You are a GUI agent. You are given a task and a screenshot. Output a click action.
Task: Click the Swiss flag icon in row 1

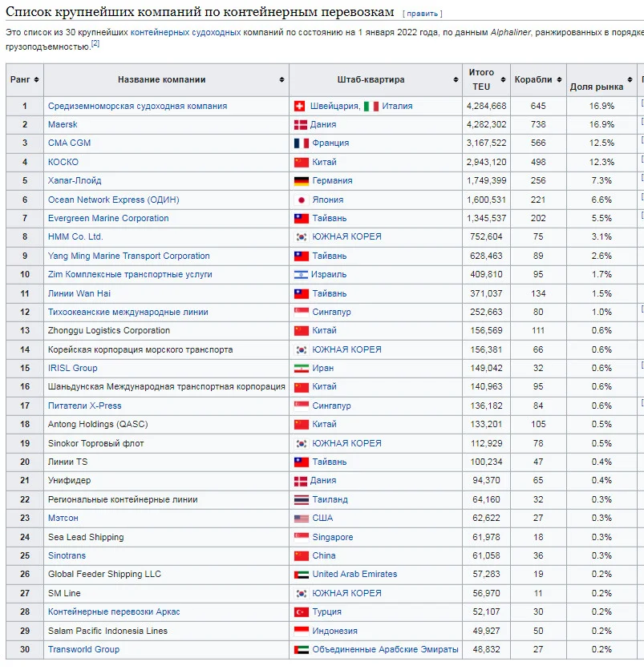[300, 106]
